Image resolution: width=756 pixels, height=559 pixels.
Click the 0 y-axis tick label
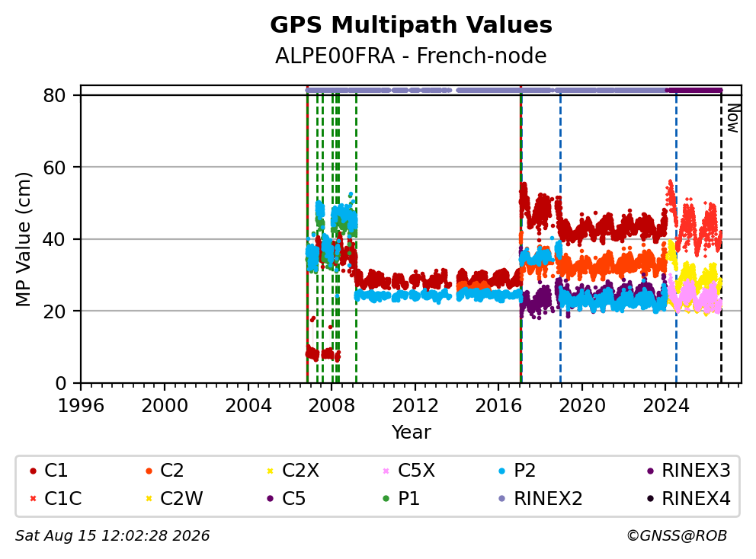[x=61, y=384]
